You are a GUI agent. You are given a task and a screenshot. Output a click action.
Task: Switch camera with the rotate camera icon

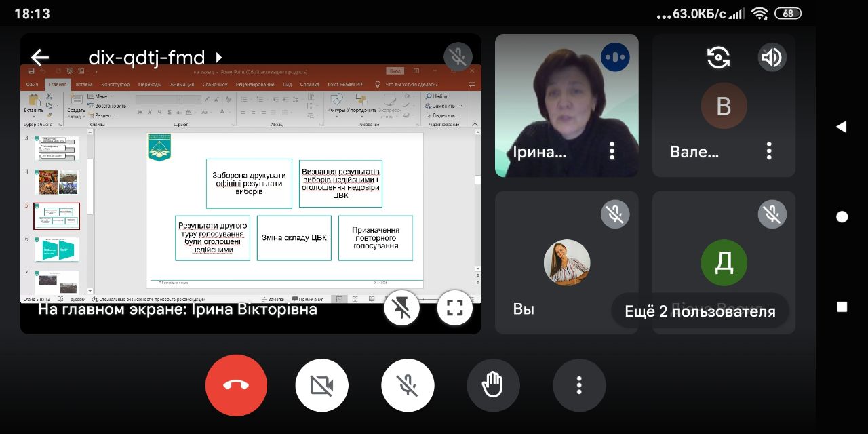point(718,58)
